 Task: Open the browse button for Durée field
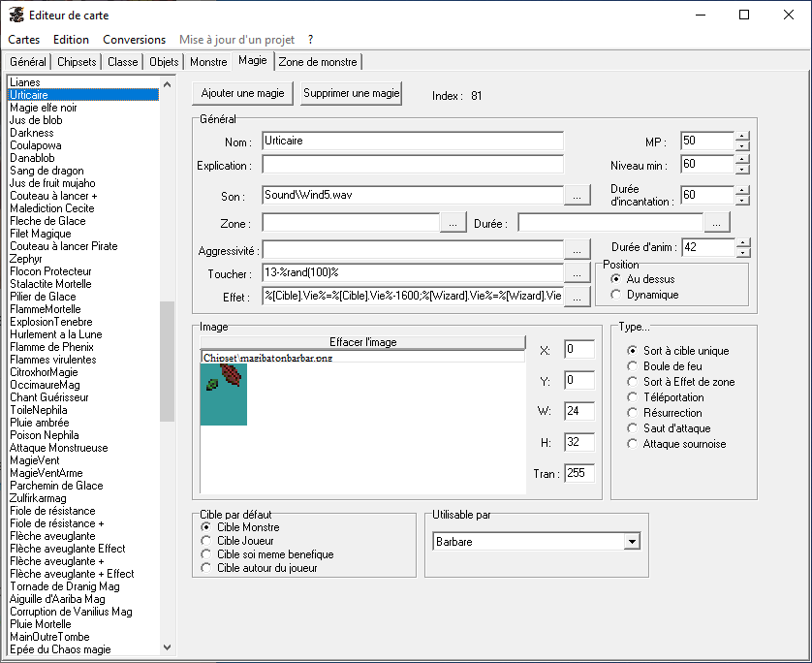click(716, 223)
